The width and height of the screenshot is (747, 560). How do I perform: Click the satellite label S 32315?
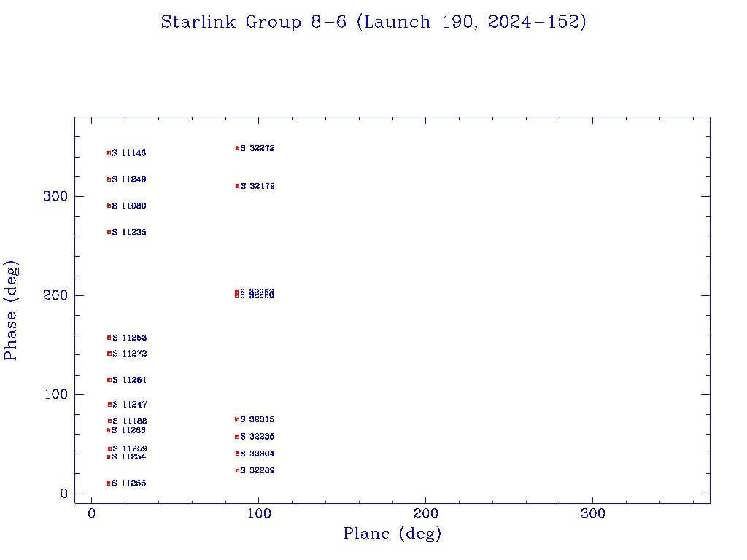point(258,419)
